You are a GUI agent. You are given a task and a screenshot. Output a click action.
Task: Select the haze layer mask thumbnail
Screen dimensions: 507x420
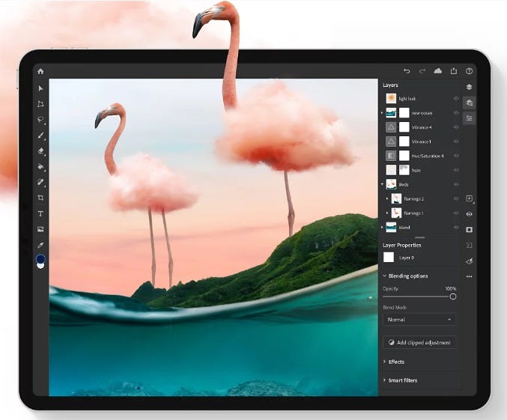[404, 170]
